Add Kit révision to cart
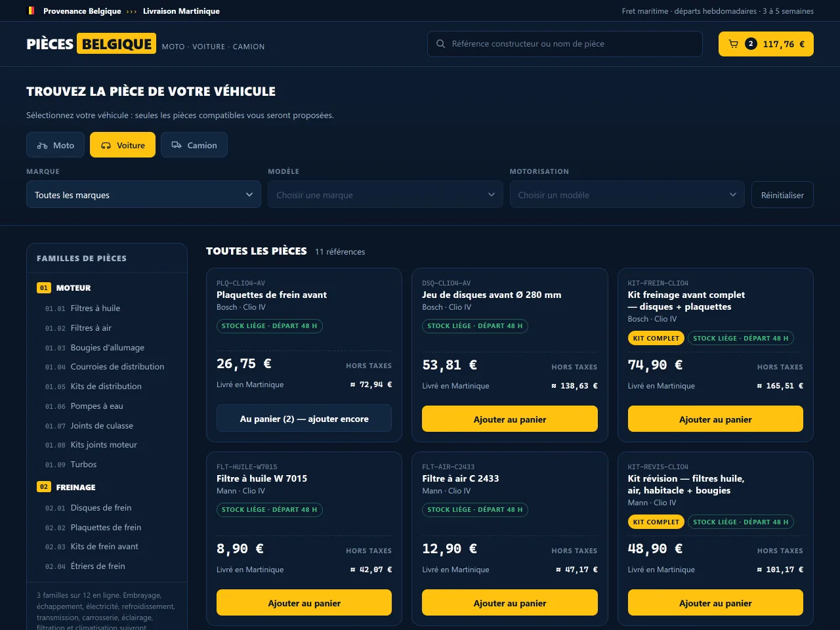Viewport: 840px width, 630px height. (715, 603)
